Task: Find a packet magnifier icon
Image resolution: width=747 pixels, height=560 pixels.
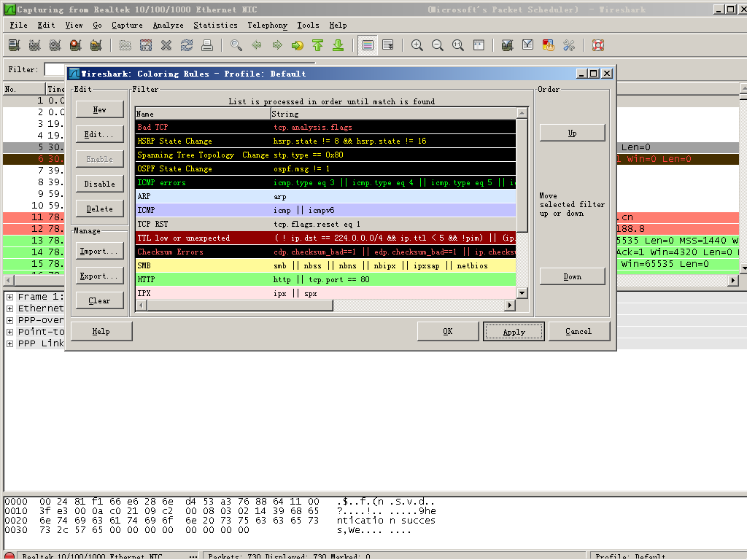Action: pyautogui.click(x=236, y=45)
